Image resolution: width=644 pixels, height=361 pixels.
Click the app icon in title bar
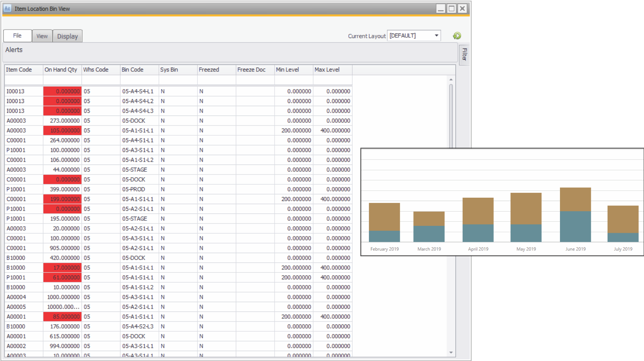[7, 9]
